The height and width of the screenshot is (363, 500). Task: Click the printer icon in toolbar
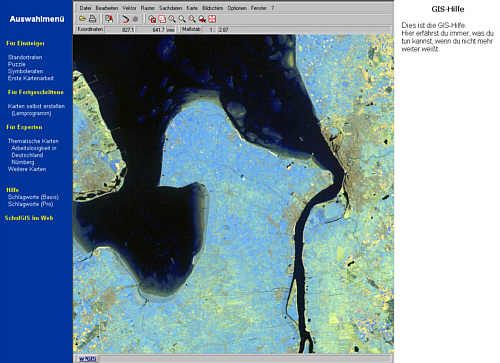(92, 19)
